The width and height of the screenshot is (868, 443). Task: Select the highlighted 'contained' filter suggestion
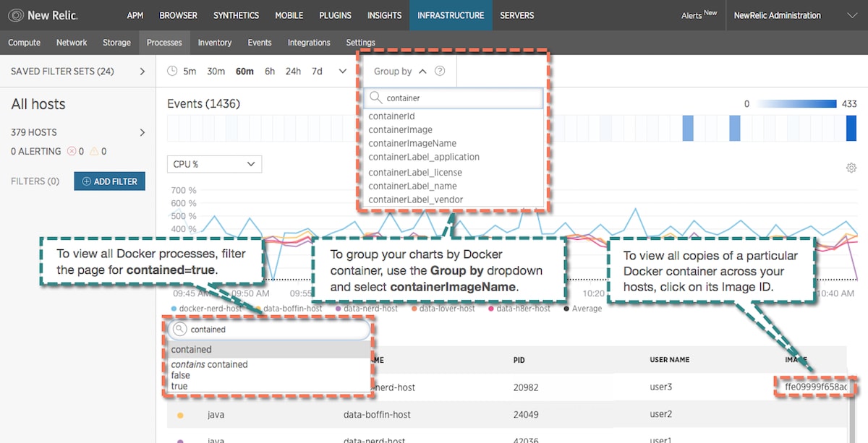tap(268, 350)
